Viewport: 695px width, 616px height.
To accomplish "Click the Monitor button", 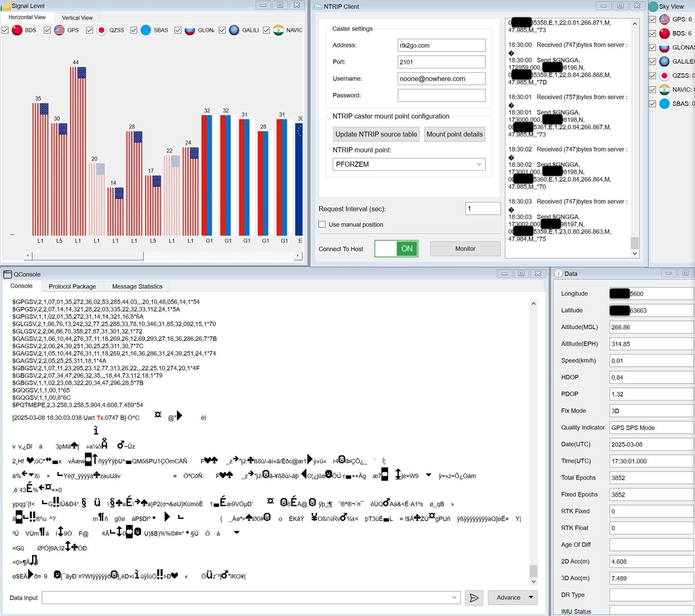I will (465, 249).
